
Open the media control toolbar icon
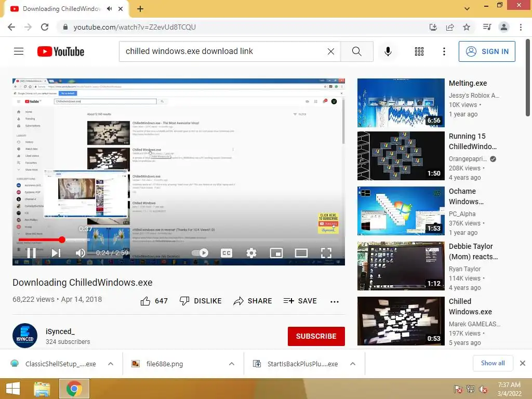pos(487,27)
